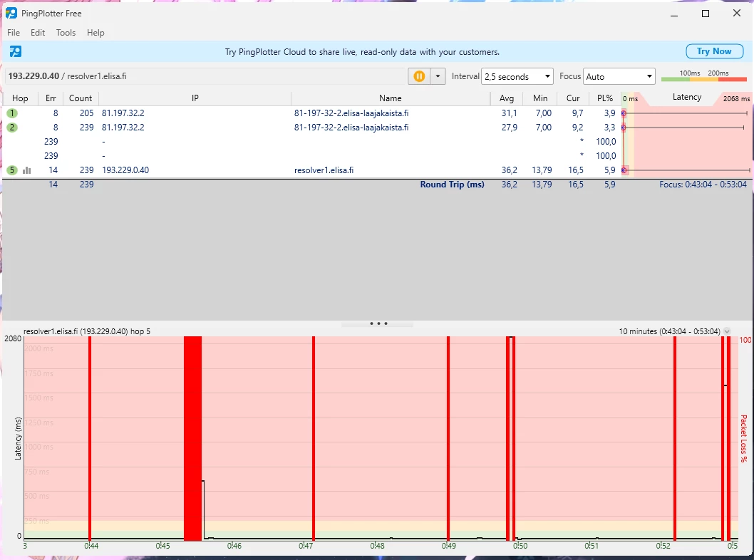Click resolver1.elisa.fi name in hop 5 row
This screenshot has height=560, width=754.
324,170
